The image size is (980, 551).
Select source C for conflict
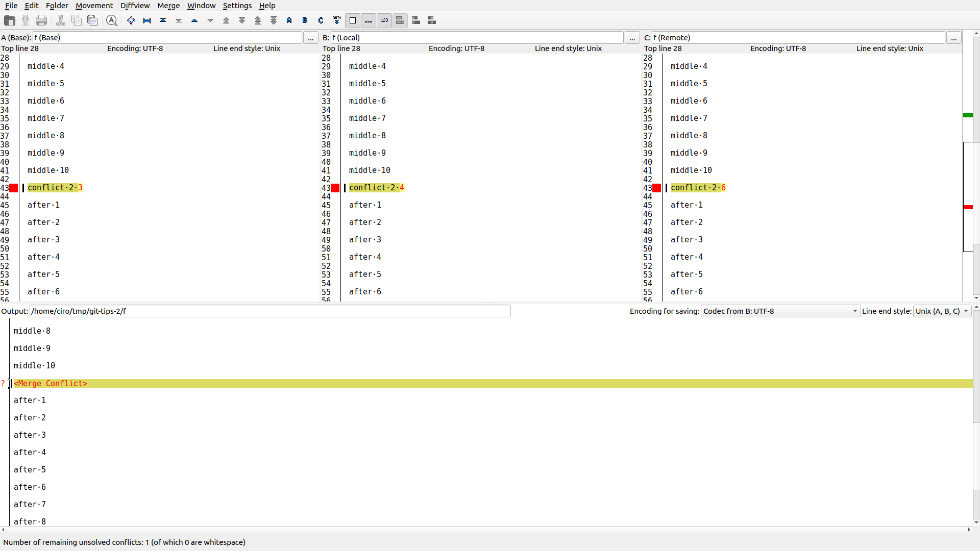pos(321,20)
